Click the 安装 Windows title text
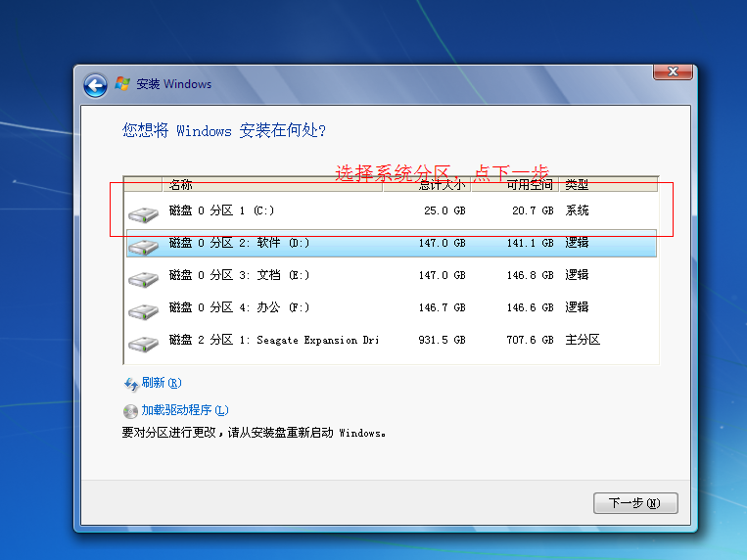 [x=174, y=84]
